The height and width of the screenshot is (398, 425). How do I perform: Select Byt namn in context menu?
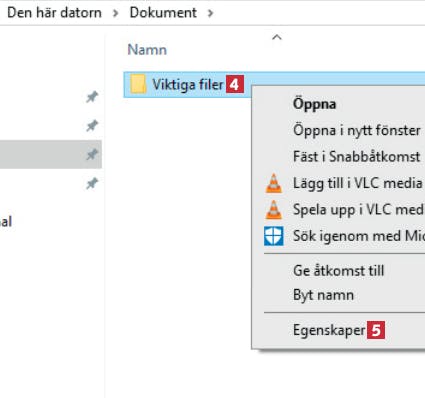323,295
